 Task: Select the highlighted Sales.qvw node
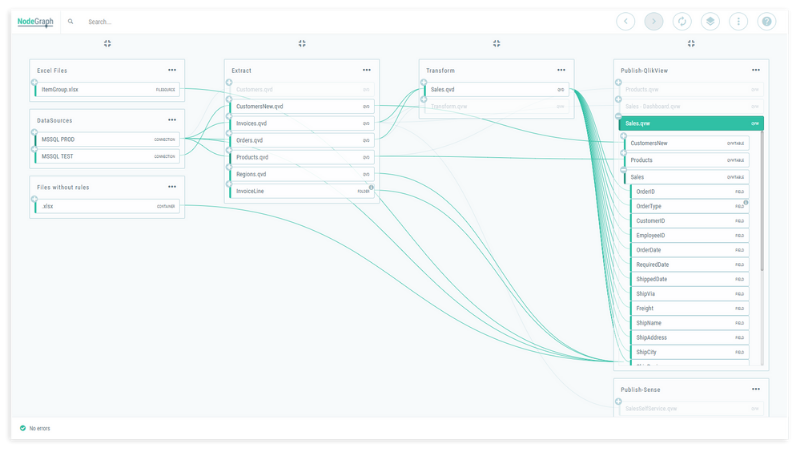point(691,123)
